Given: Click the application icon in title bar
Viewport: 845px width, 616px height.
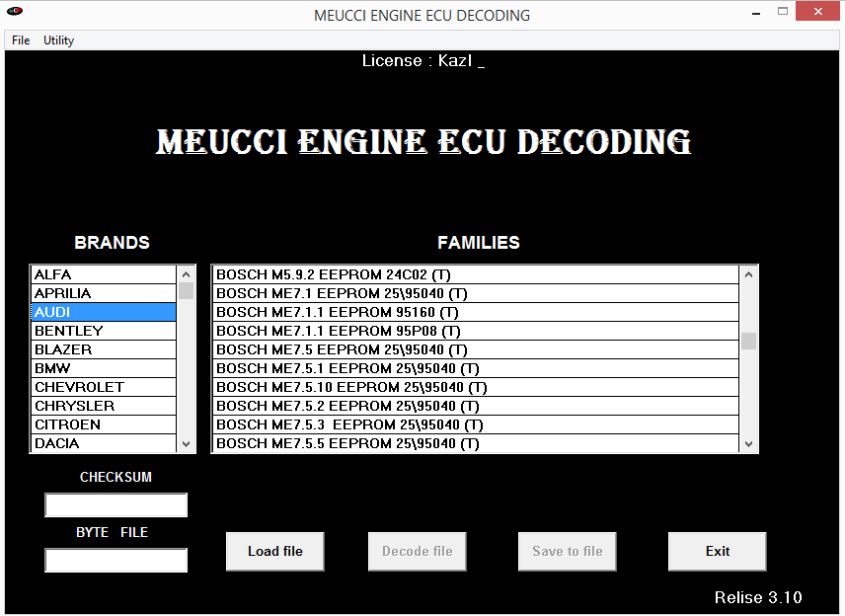Looking at the screenshot, I should [x=15, y=11].
